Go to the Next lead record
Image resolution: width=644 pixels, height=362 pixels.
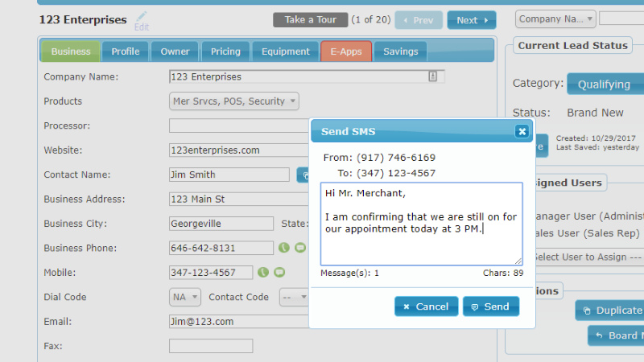(x=472, y=20)
